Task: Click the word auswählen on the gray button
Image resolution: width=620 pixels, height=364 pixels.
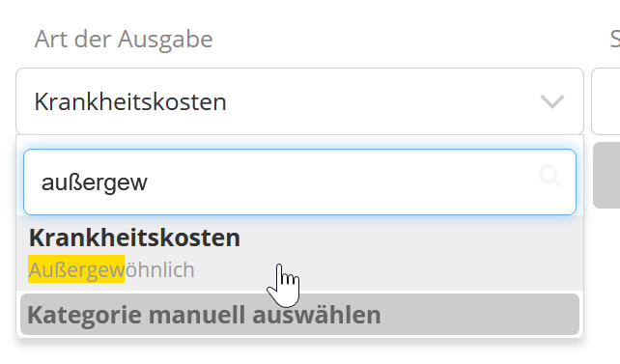Action: point(317,315)
